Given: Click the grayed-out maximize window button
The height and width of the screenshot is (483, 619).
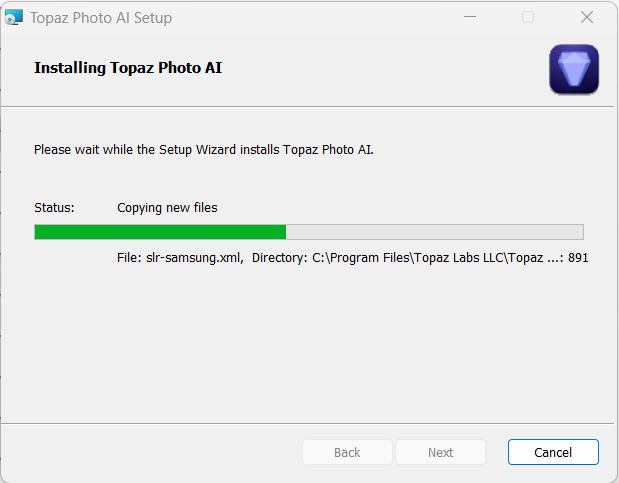Looking at the screenshot, I should pos(528,17).
